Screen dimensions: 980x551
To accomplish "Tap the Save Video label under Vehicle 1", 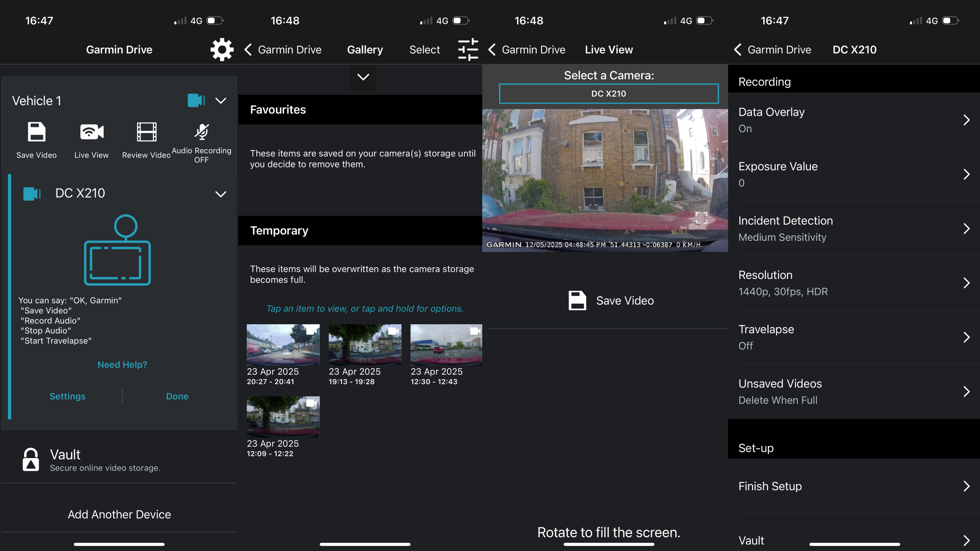I will click(x=37, y=155).
